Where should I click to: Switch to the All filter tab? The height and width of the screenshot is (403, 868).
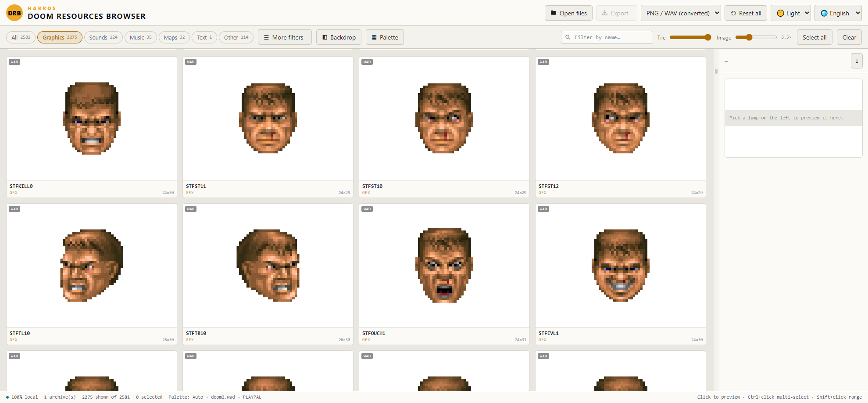21,37
